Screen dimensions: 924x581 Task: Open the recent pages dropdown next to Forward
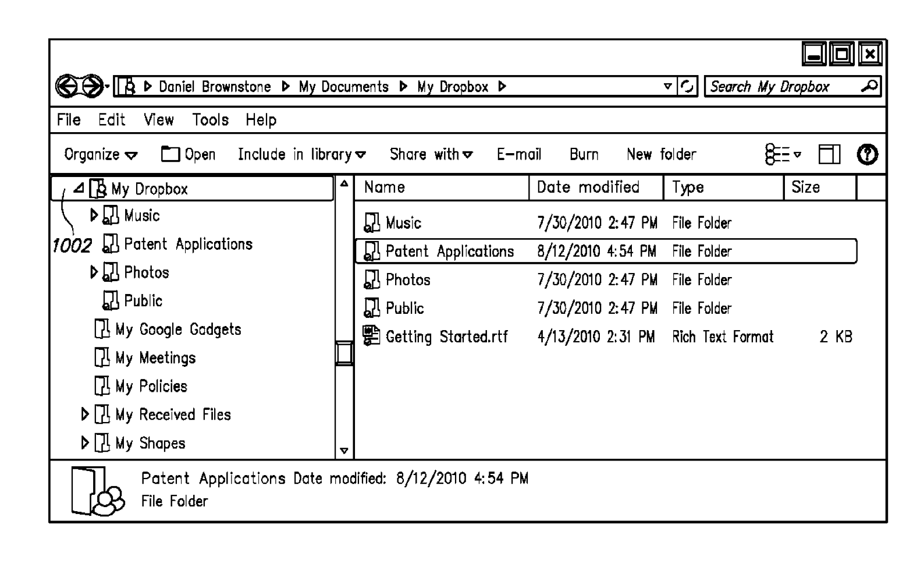pos(108,87)
